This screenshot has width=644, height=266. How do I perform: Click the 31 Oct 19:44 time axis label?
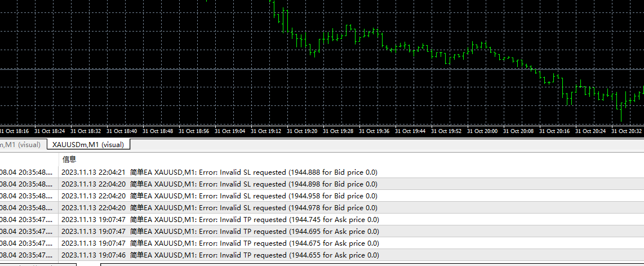tap(410, 131)
